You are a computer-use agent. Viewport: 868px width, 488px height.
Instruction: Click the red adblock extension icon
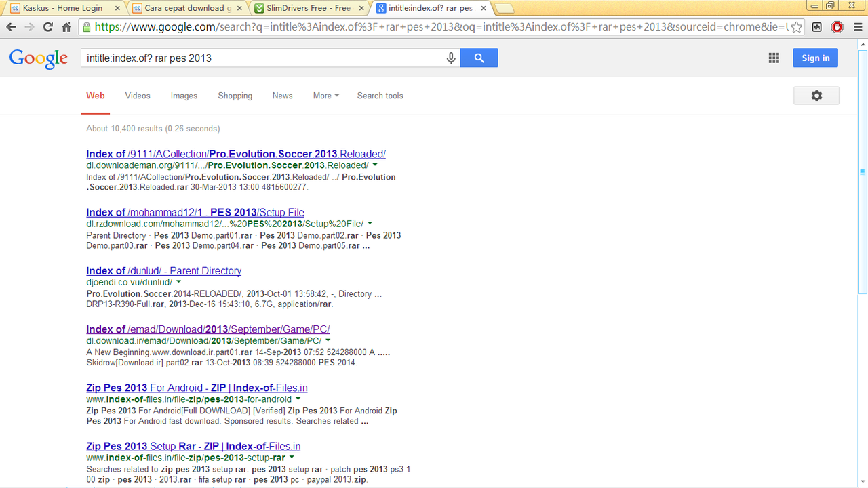pos(837,27)
